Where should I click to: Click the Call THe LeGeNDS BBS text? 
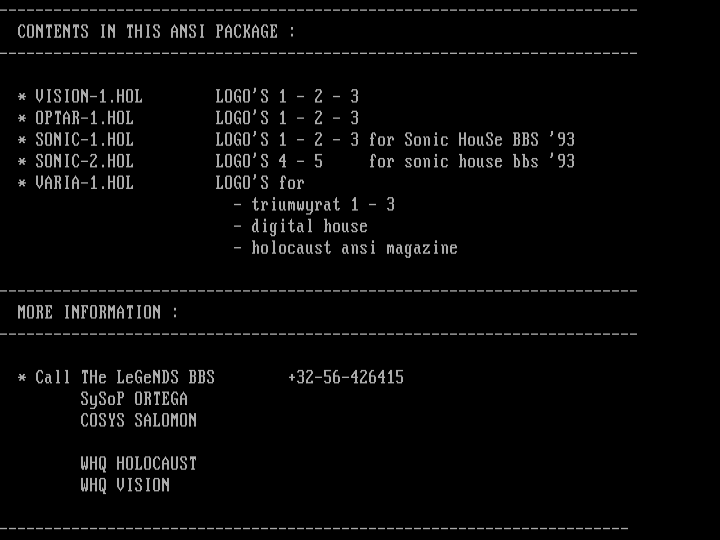tap(125, 378)
